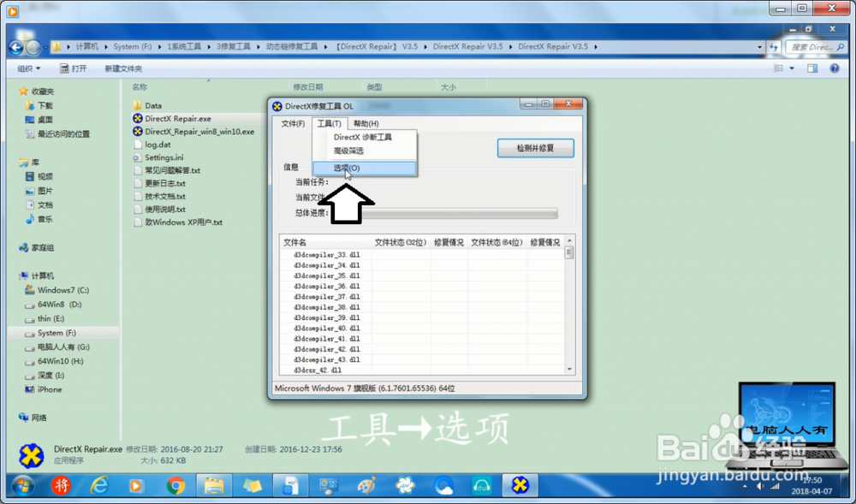Click System (F:) in the address path
Image resolution: width=856 pixels, height=504 pixels.
coord(133,46)
